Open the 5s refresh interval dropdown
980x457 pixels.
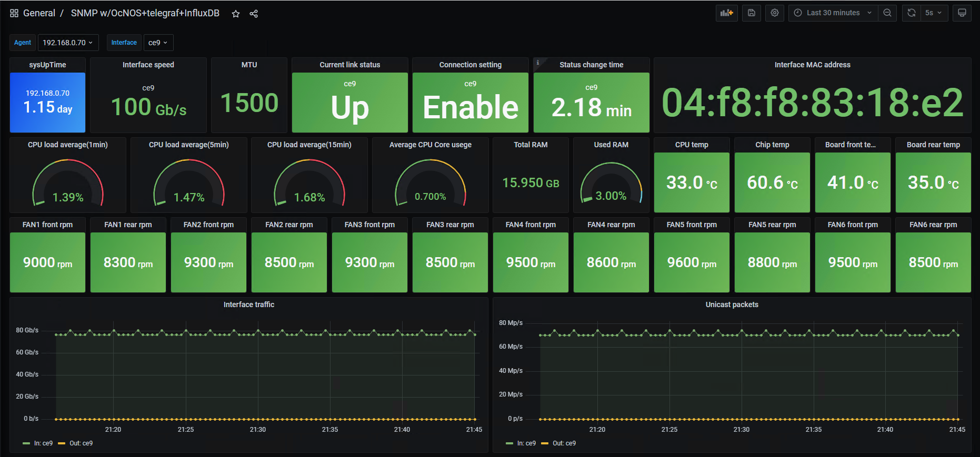[x=934, y=13]
